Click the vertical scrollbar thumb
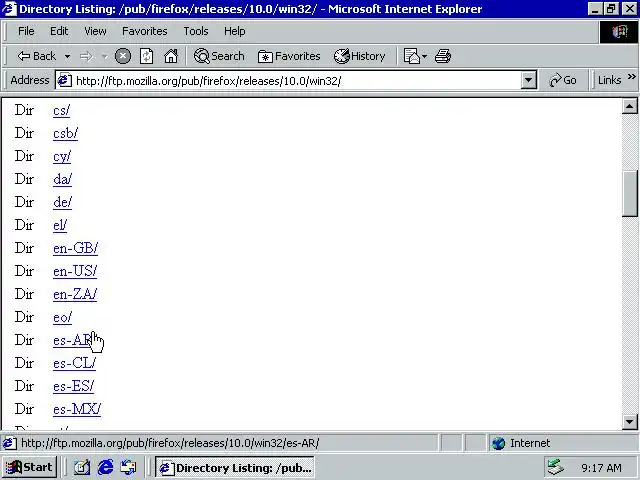Screen dimensions: 640x480 coord(629,193)
